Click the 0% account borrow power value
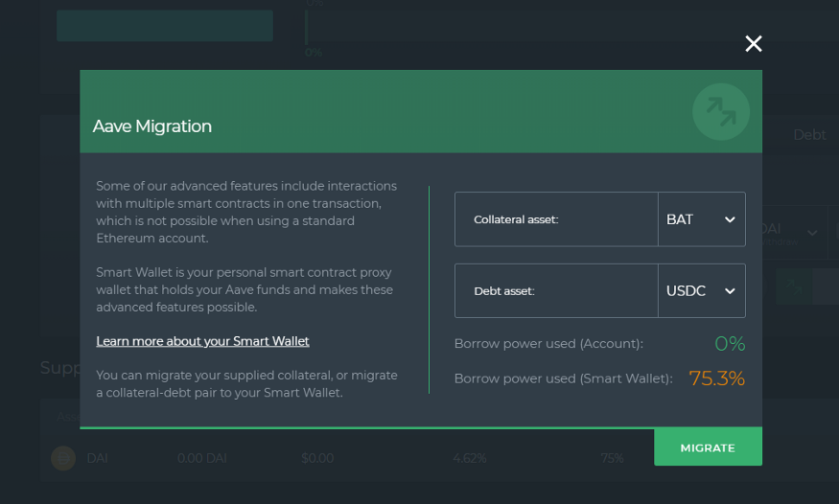The width and height of the screenshot is (839, 504). click(x=730, y=344)
